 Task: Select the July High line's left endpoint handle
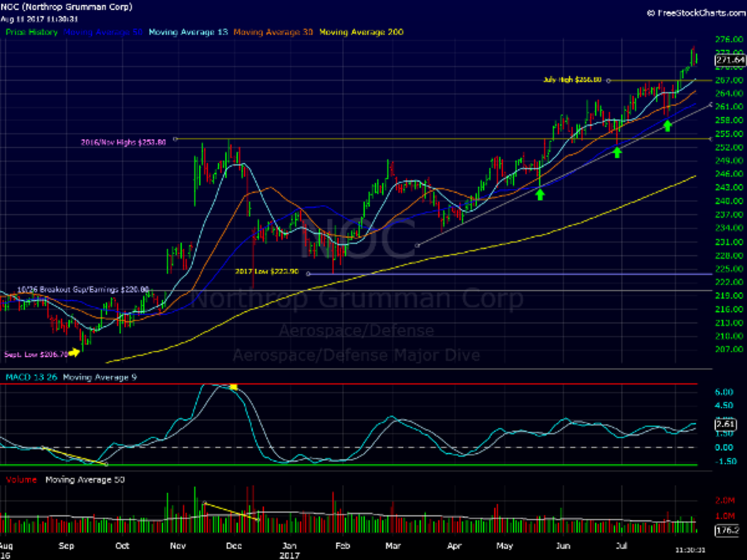[608, 80]
